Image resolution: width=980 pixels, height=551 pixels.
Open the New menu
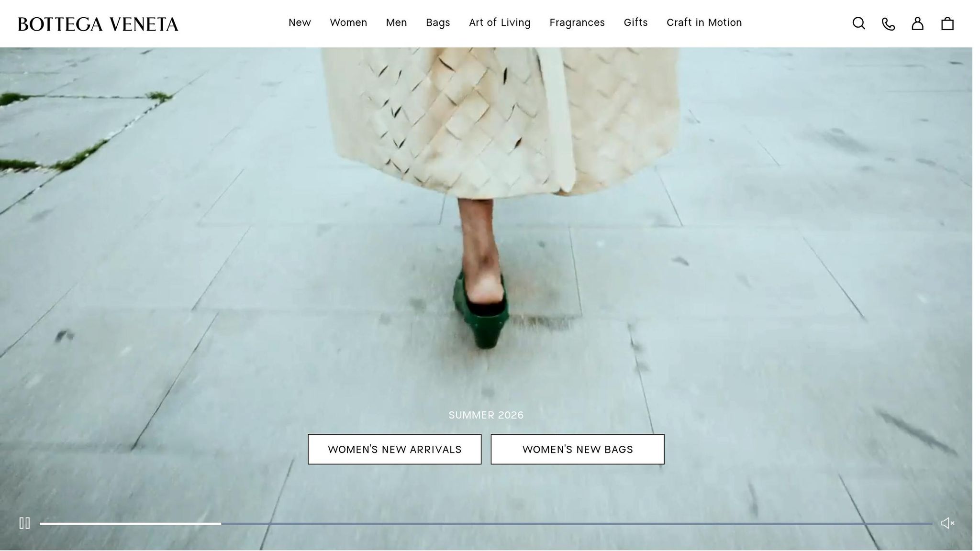tap(300, 22)
